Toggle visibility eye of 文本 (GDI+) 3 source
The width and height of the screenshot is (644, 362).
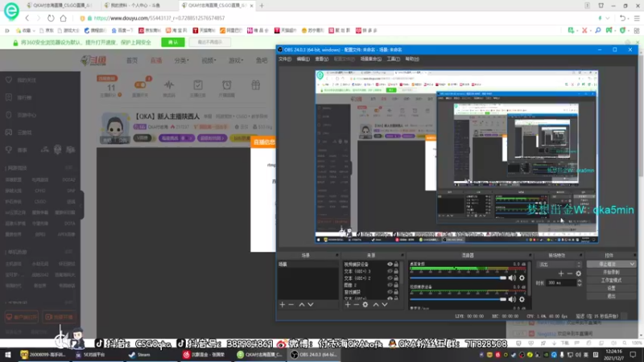coord(390,271)
